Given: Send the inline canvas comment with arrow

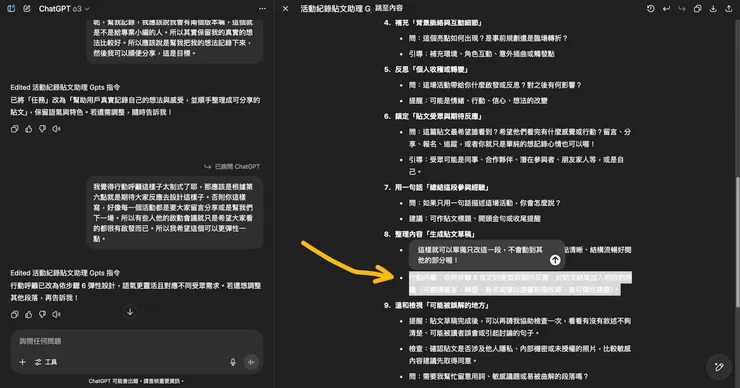Looking at the screenshot, I should pos(555,260).
